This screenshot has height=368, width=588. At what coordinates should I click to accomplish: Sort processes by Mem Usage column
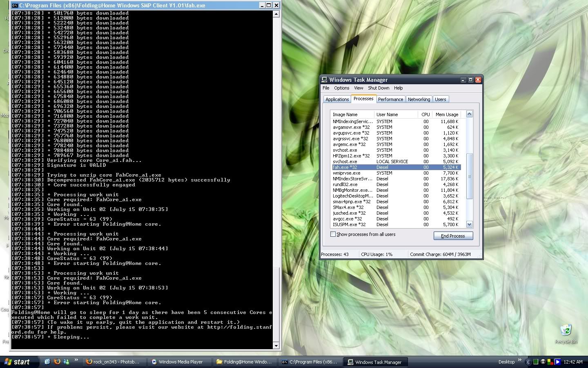pos(447,114)
